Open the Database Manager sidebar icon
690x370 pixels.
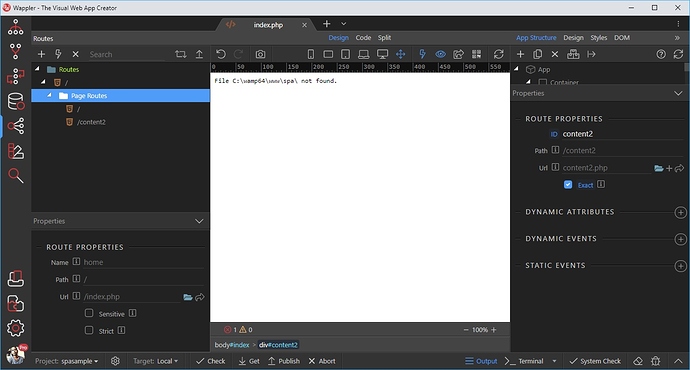click(x=15, y=101)
